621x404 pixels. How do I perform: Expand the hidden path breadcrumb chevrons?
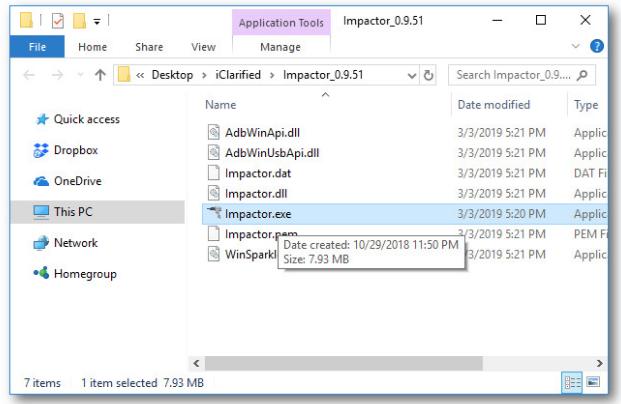click(140, 75)
